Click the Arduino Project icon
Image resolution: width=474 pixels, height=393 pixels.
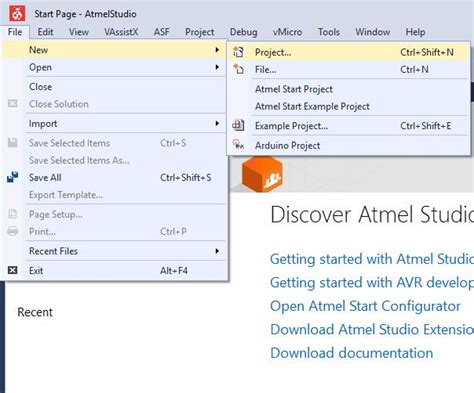(x=238, y=144)
